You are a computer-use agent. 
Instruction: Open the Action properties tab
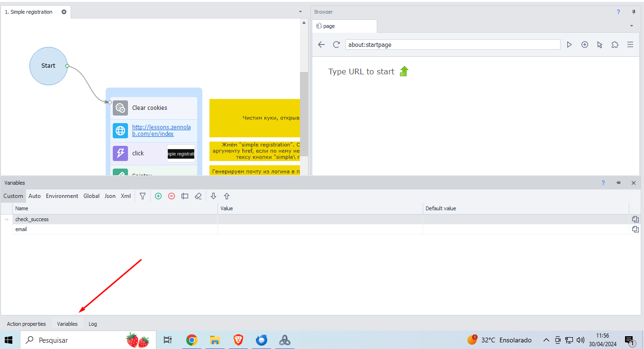tap(27, 324)
